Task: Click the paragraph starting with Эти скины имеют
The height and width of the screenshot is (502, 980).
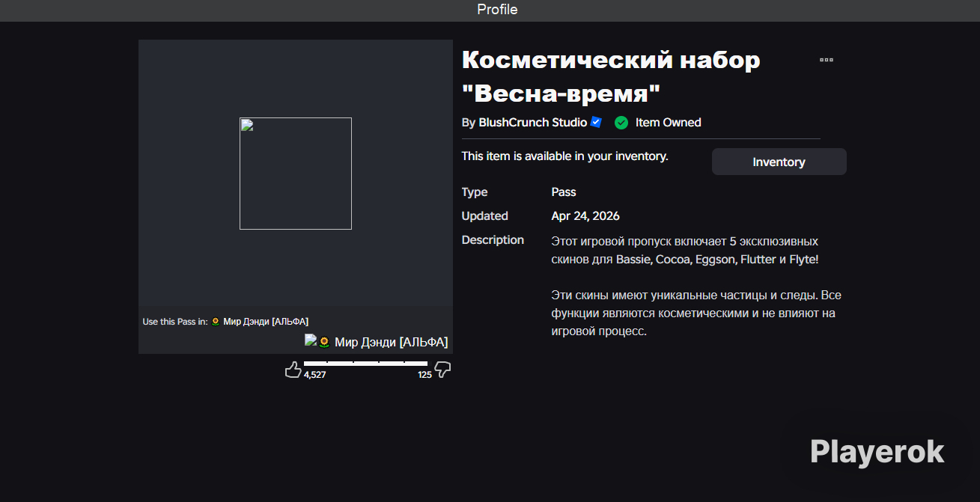Action: click(x=696, y=313)
